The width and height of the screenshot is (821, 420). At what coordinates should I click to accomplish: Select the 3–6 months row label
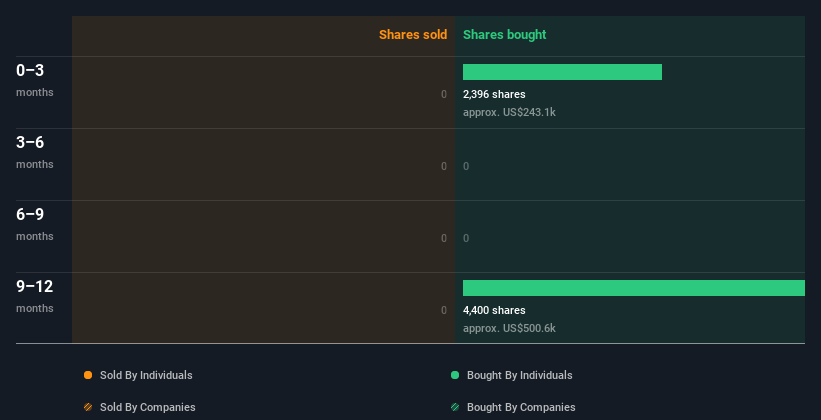click(35, 152)
